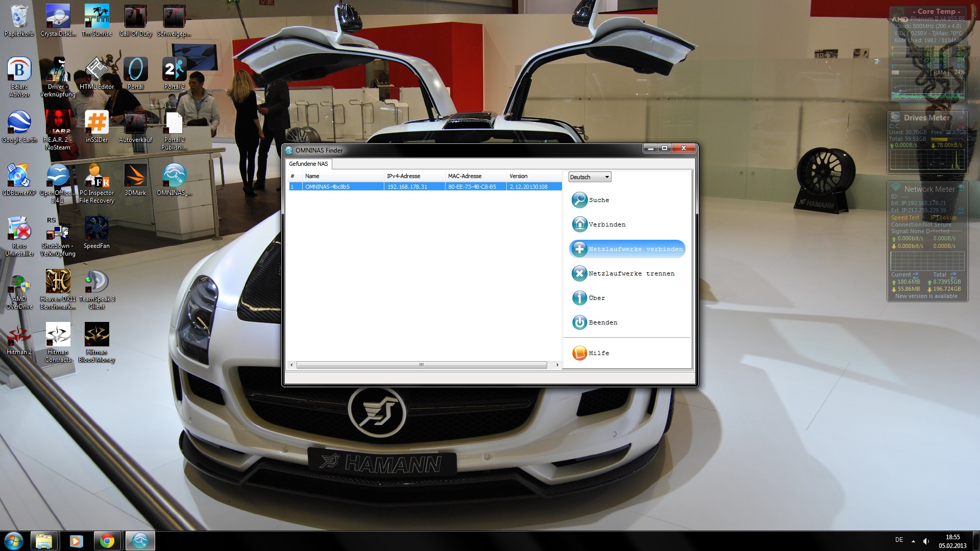The width and height of the screenshot is (980, 551).
Task: Click the Netzlaufwerke verbinden plus icon
Action: [x=579, y=249]
